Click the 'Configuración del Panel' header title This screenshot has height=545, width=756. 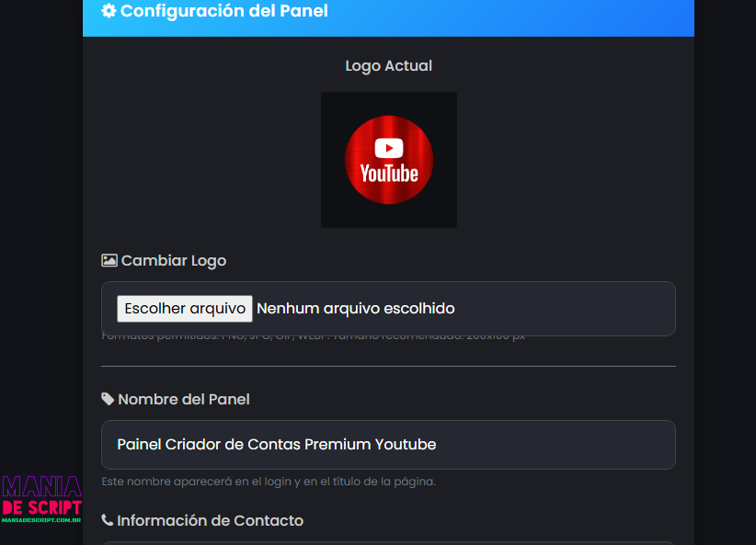pyautogui.click(x=223, y=11)
